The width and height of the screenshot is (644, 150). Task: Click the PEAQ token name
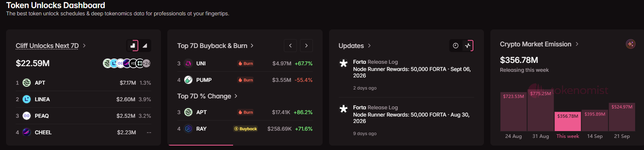42,116
